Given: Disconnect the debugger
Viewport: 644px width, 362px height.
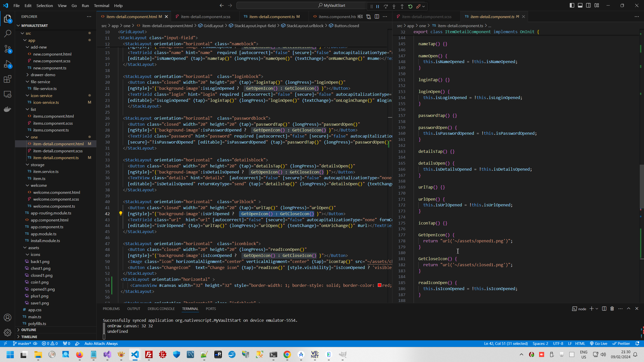Looking at the screenshot, I should coord(419,6).
